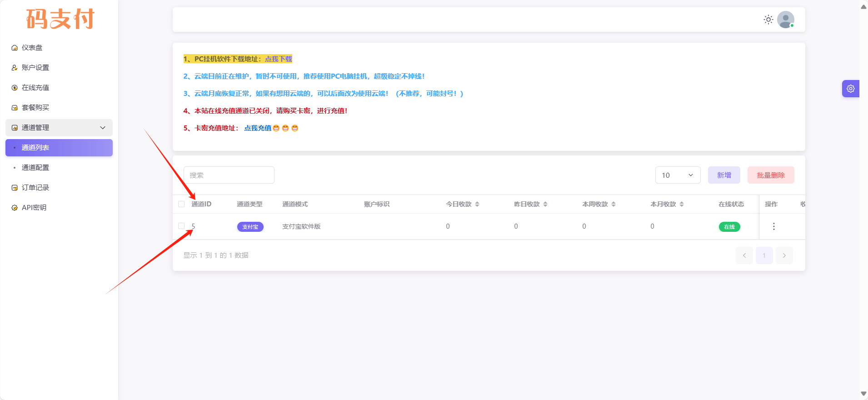Sort by 昨日收款 column arrows
This screenshot has height=400, width=868.
pos(545,204)
